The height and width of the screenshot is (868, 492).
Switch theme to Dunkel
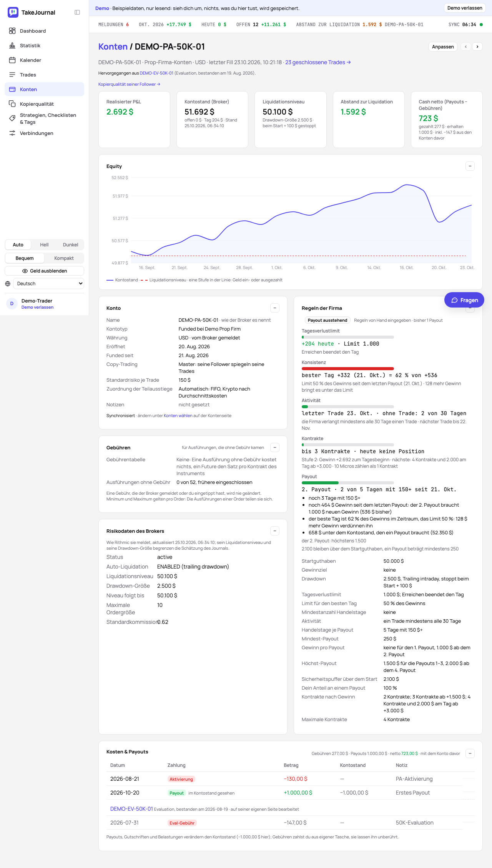[70, 244]
